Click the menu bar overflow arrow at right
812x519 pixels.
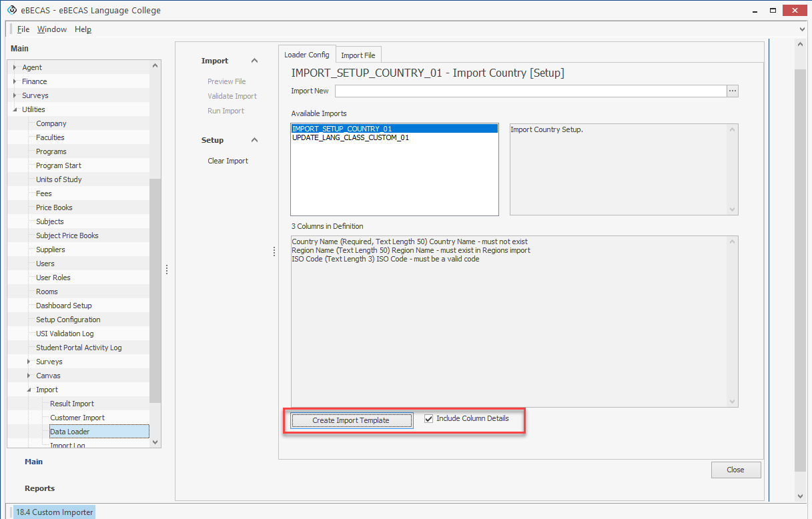(x=803, y=29)
